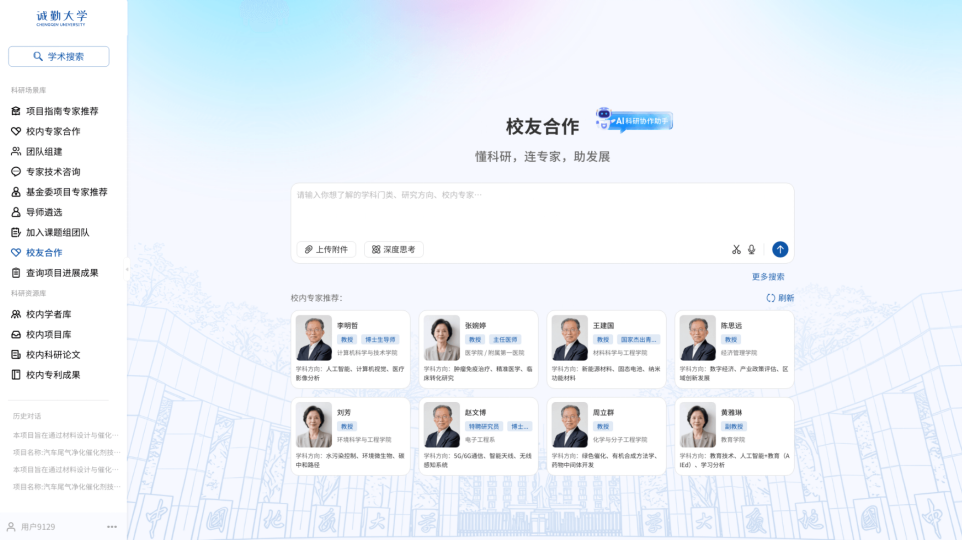Click the 校内专利成果 icon

(16, 375)
